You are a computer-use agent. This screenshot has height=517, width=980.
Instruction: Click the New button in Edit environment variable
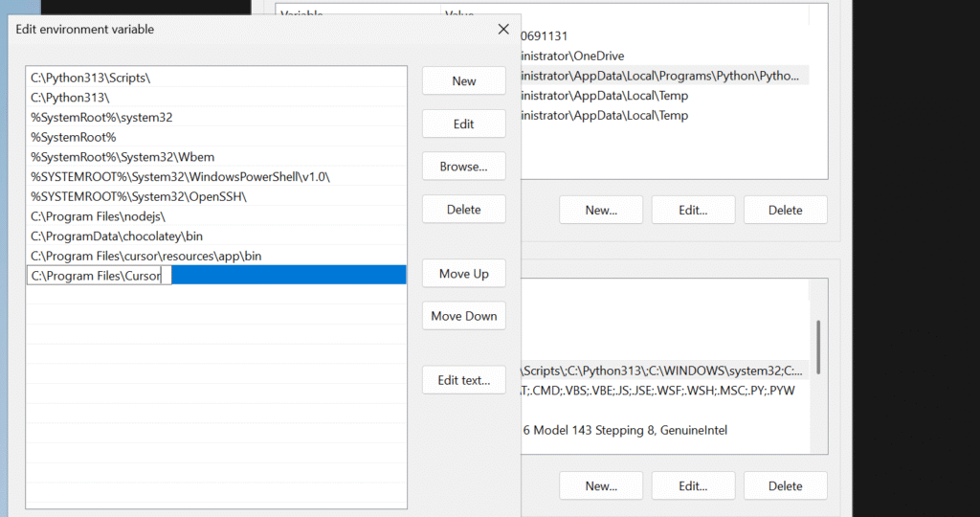pyautogui.click(x=464, y=80)
